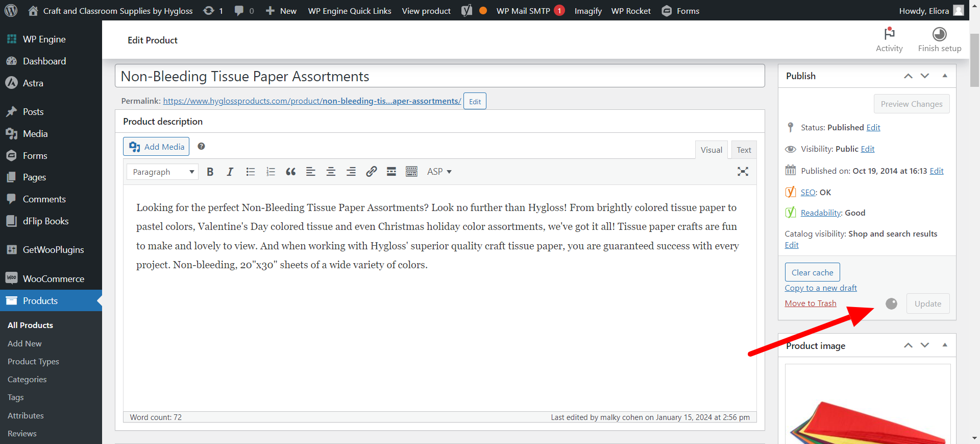Image resolution: width=980 pixels, height=444 pixels.
Task: Open the New content menu
Action: pos(281,11)
